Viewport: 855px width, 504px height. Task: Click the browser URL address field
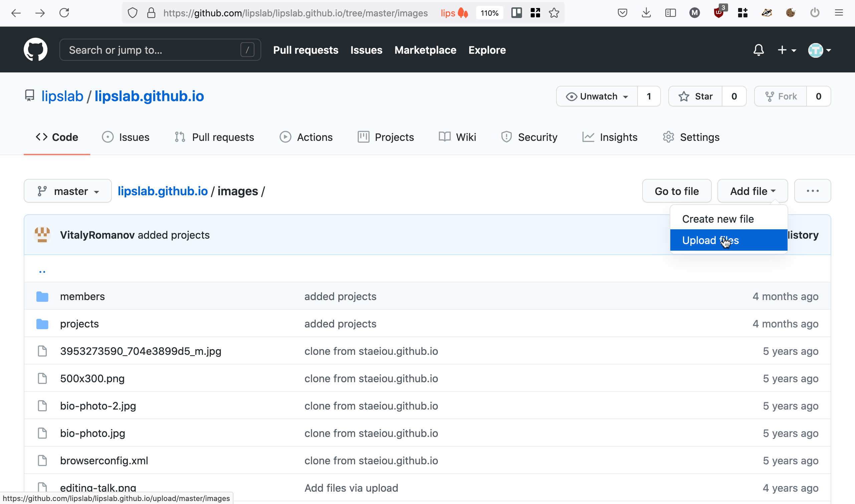point(295,13)
